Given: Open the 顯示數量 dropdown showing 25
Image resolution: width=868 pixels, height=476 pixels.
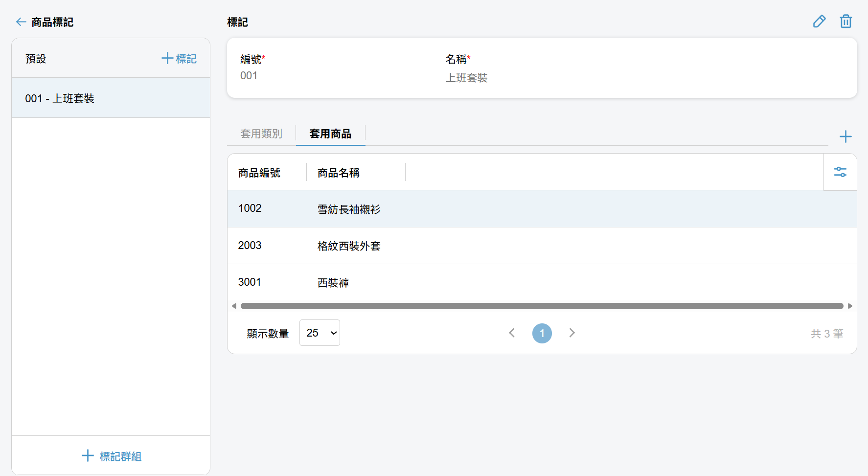Looking at the screenshot, I should (320, 333).
